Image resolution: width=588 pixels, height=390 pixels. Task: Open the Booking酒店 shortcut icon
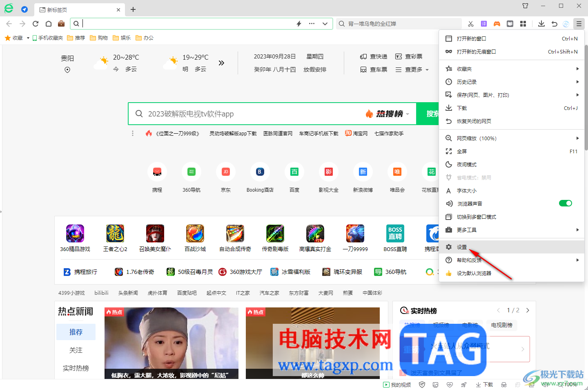[260, 172]
